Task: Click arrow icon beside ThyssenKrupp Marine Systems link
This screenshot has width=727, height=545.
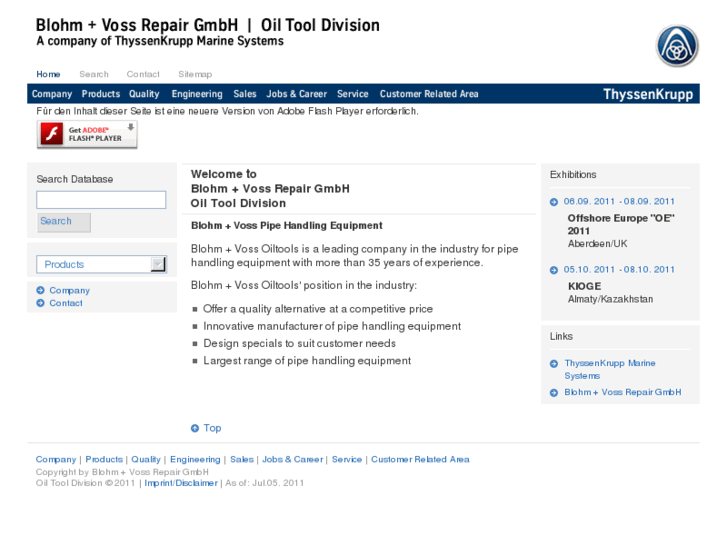Action: point(554,364)
